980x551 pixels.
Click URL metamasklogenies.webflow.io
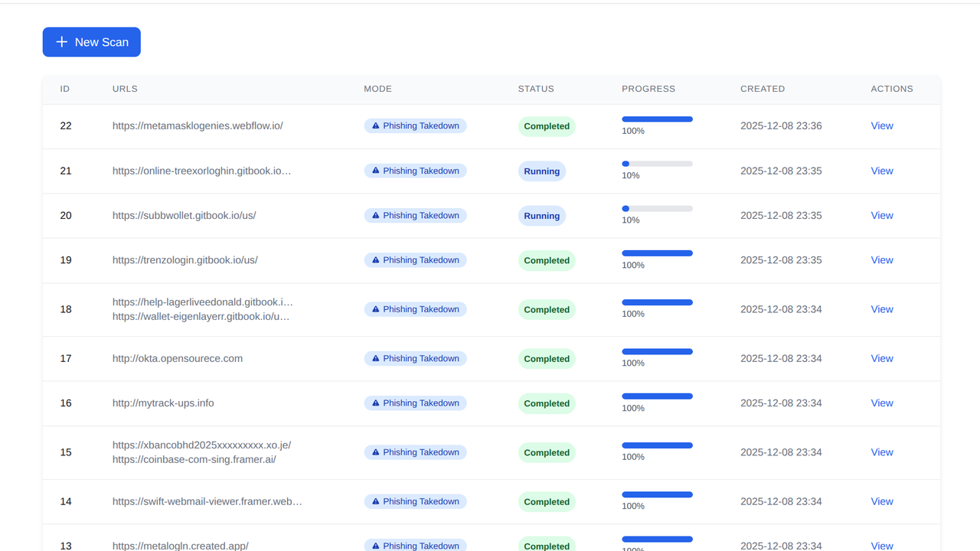198,126
